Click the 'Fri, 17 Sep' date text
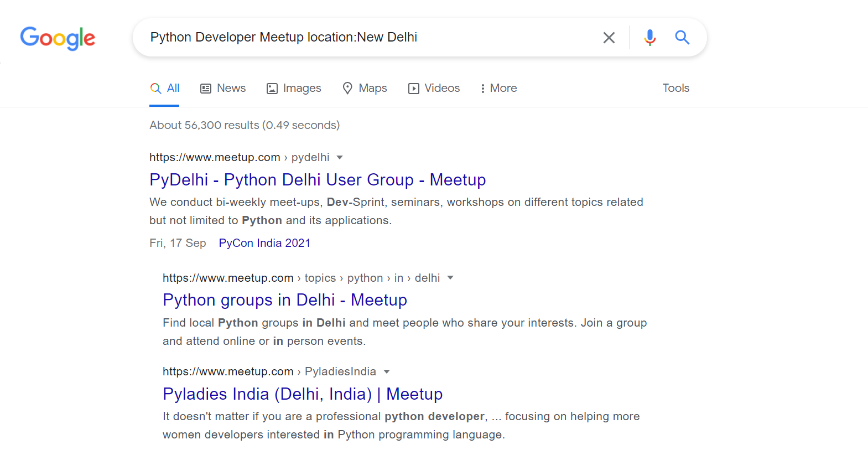868x465 pixels. (x=178, y=243)
